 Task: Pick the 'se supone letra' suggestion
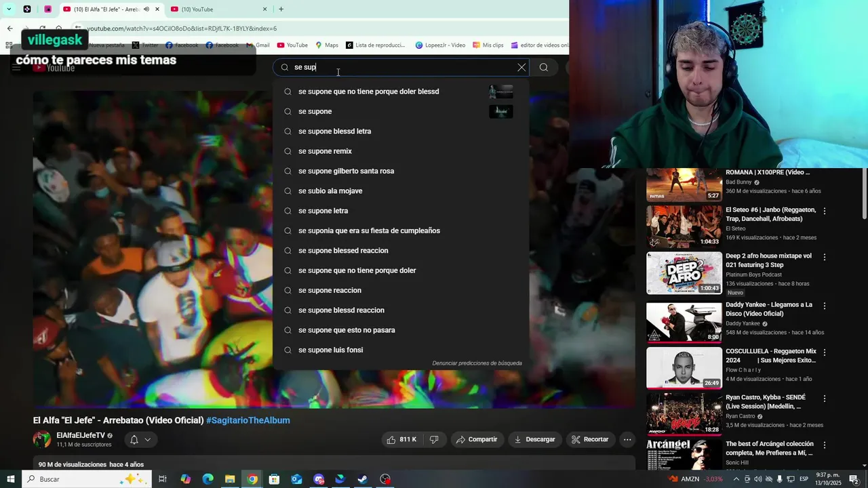point(401,211)
